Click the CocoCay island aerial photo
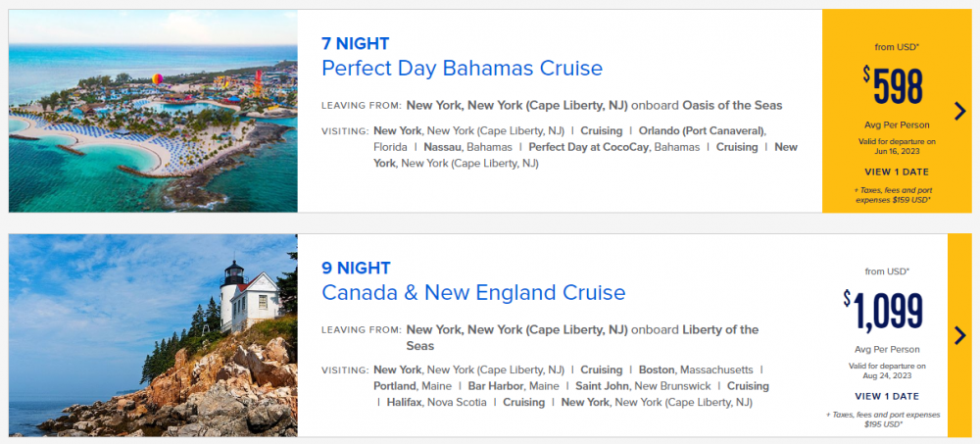 [153, 111]
